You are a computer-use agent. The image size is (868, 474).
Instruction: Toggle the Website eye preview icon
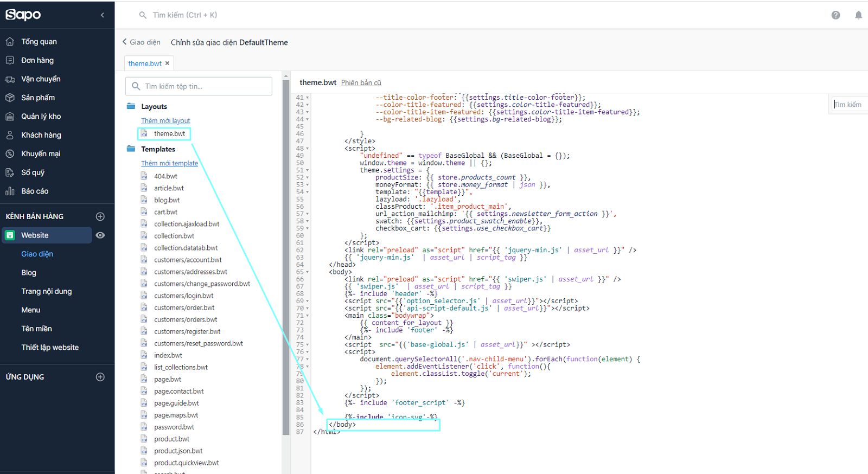[100, 235]
